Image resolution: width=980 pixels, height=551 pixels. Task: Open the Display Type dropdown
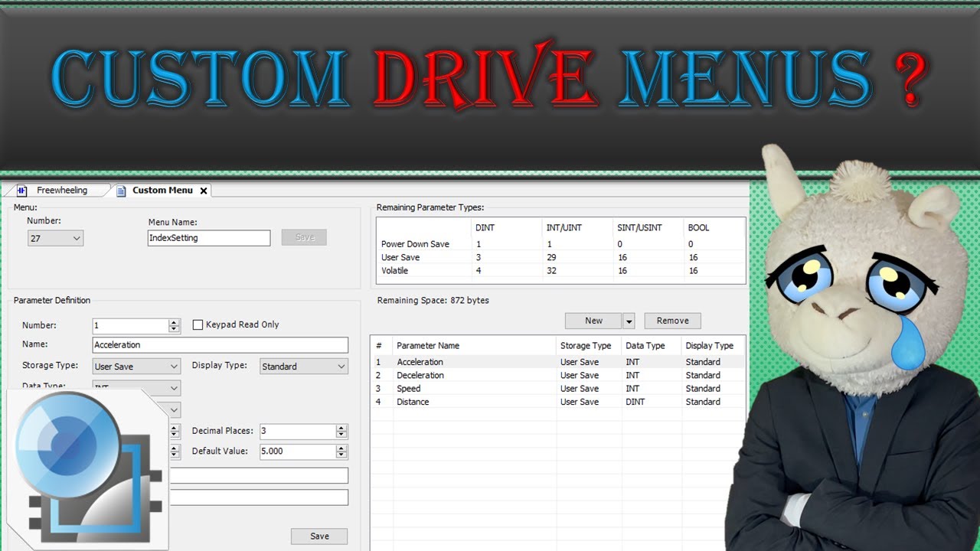pyautogui.click(x=304, y=367)
